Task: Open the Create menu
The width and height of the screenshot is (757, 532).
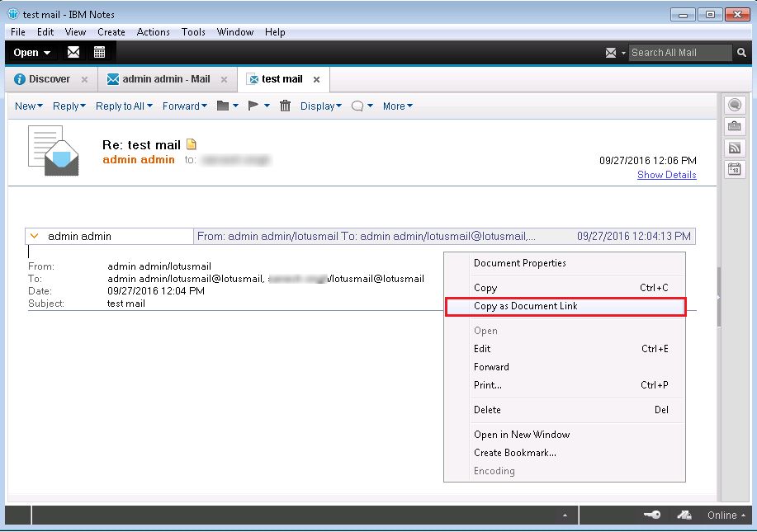Action: [111, 32]
